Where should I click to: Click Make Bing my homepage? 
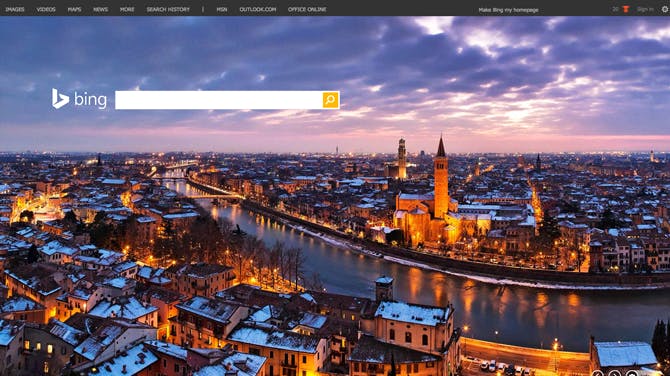pos(508,10)
